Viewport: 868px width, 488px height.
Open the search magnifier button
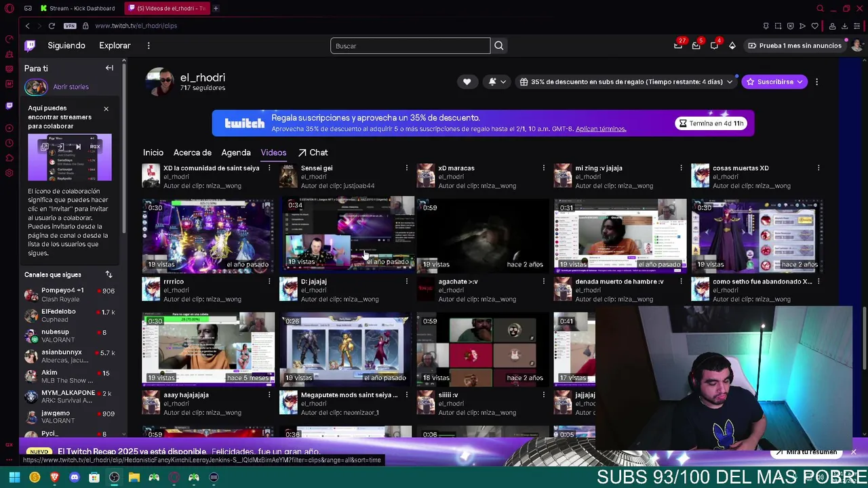pos(499,45)
